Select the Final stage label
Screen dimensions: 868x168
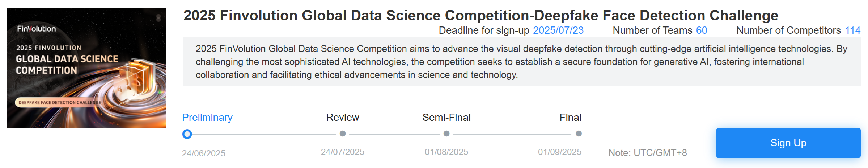(x=570, y=117)
